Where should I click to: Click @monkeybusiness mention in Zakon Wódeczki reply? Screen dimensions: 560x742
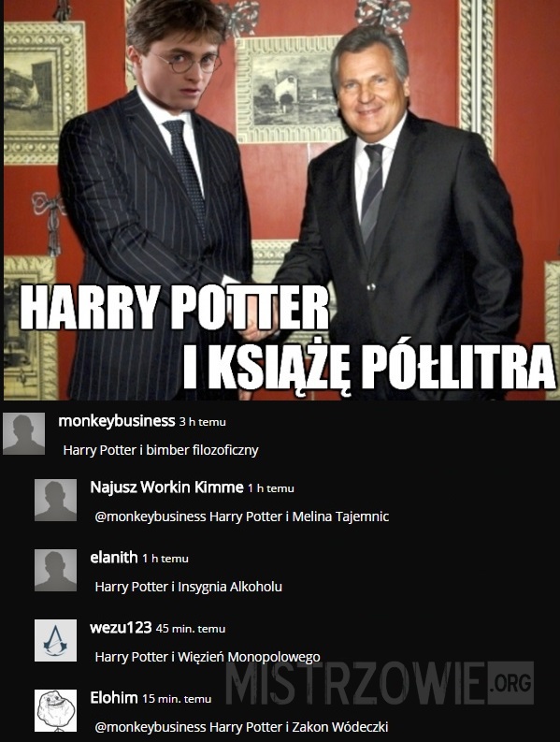151,726
